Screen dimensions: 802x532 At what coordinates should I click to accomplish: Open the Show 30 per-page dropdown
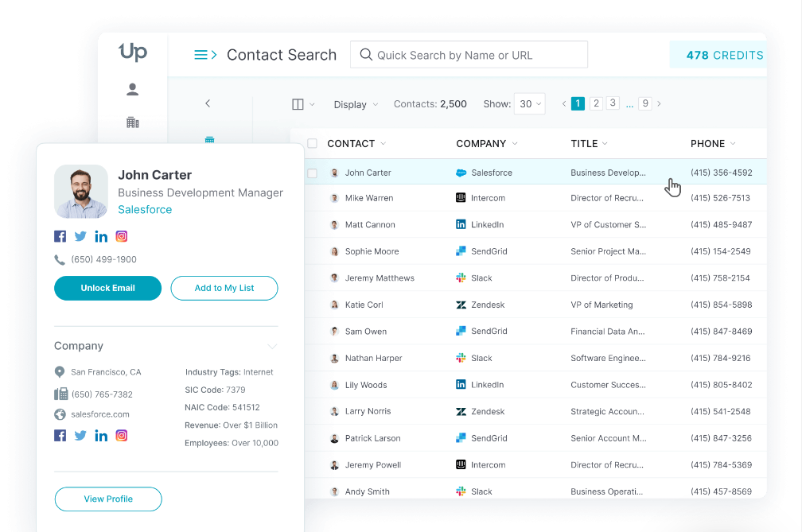click(x=529, y=103)
